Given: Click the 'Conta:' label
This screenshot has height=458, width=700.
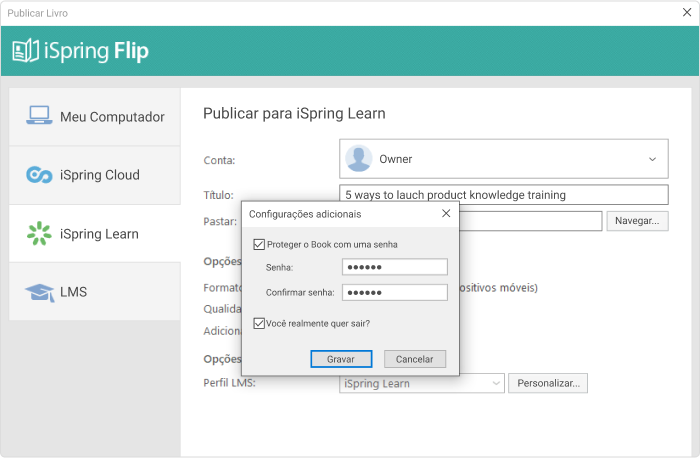Looking at the screenshot, I should (x=219, y=160).
